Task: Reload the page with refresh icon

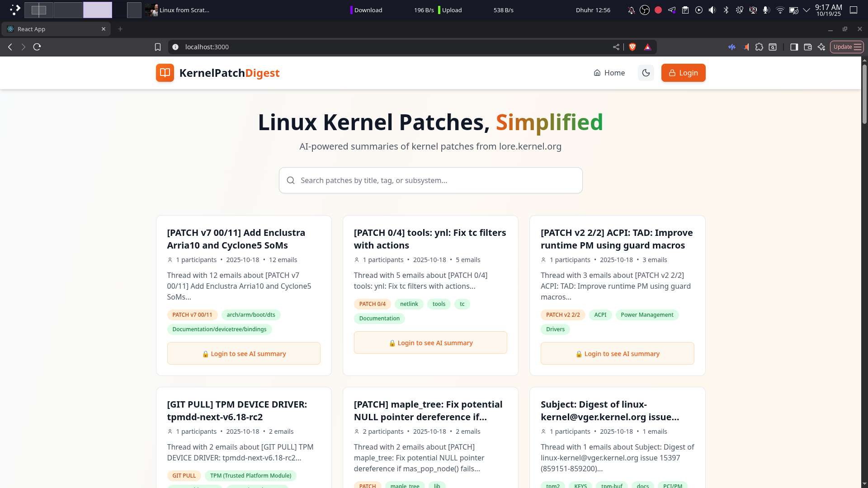Action: (37, 47)
